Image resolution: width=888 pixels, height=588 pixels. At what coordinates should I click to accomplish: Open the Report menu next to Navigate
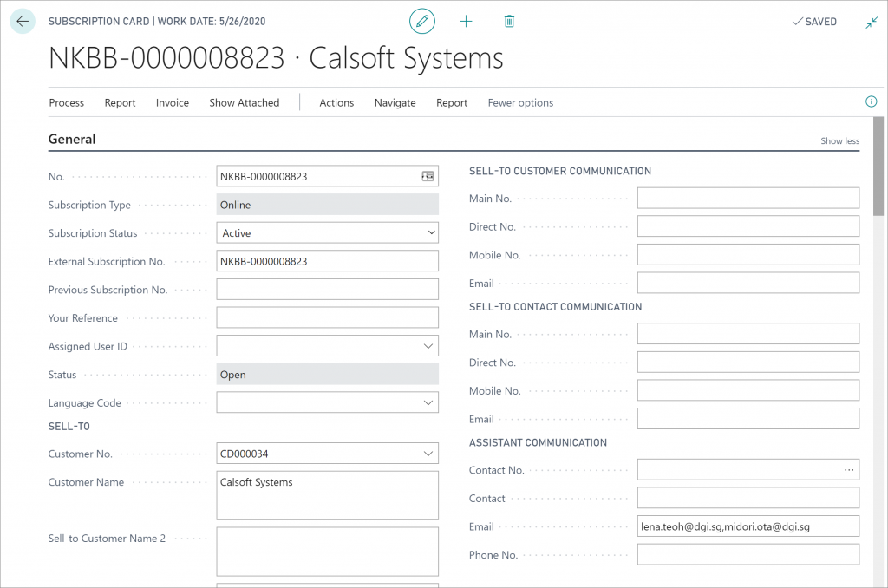click(x=451, y=102)
